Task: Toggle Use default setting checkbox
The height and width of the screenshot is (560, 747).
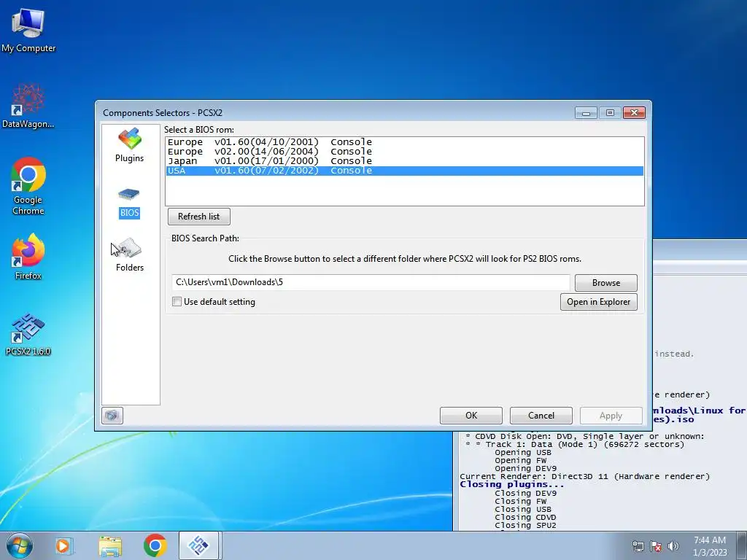Action: 177,301
